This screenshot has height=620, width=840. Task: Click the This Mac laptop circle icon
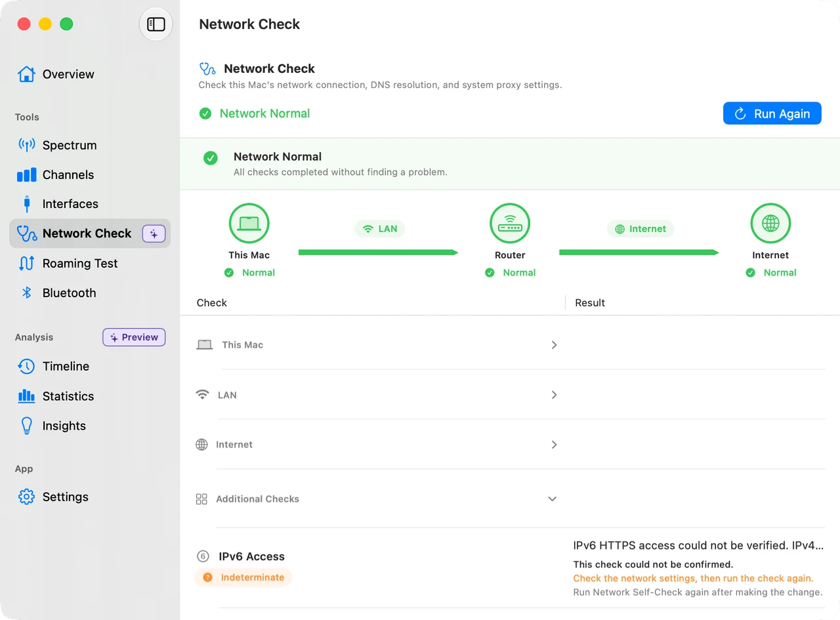pyautogui.click(x=249, y=224)
